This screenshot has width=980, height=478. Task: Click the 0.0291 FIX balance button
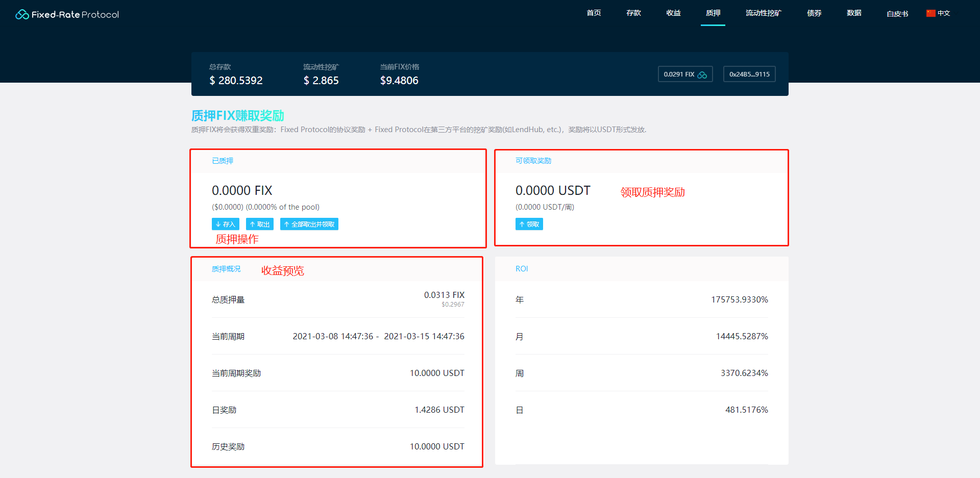coord(685,74)
